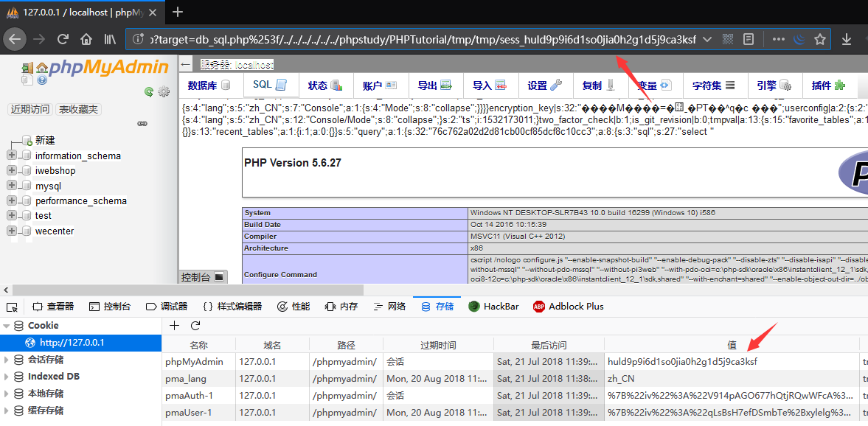Click the browser back arrow button

click(15, 39)
